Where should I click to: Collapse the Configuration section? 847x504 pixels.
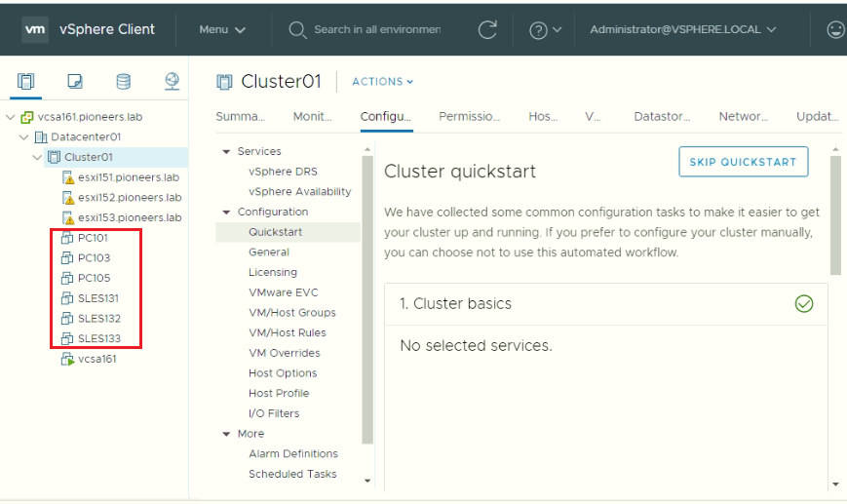226,213
